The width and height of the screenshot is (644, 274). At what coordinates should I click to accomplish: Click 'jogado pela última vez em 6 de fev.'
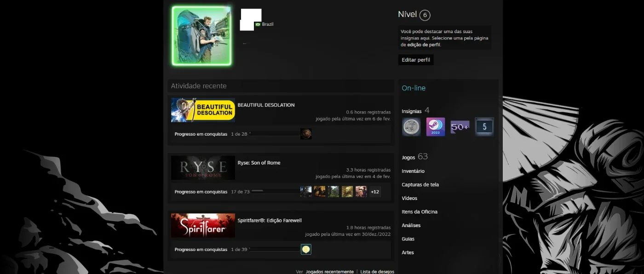[x=353, y=119]
